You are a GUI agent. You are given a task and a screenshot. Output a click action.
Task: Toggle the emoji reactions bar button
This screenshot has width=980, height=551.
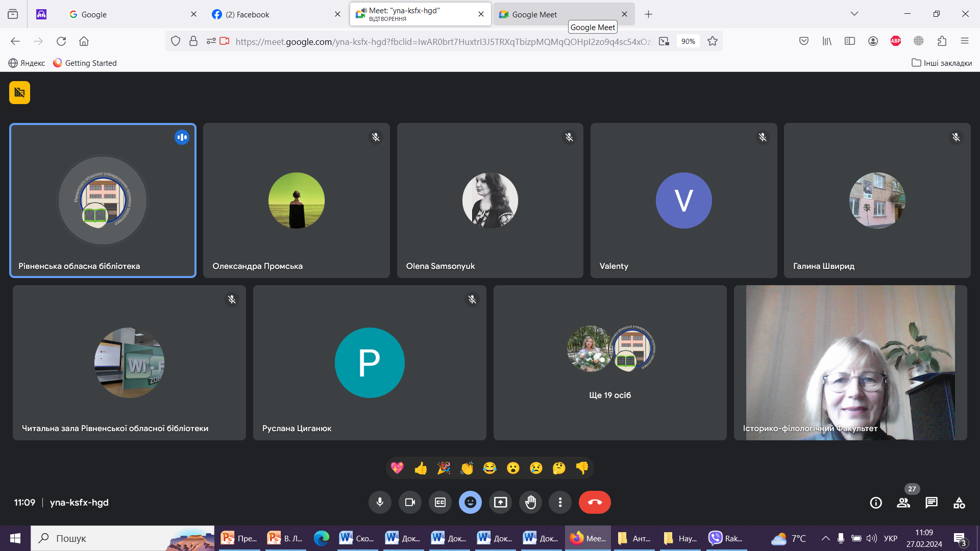470,503
